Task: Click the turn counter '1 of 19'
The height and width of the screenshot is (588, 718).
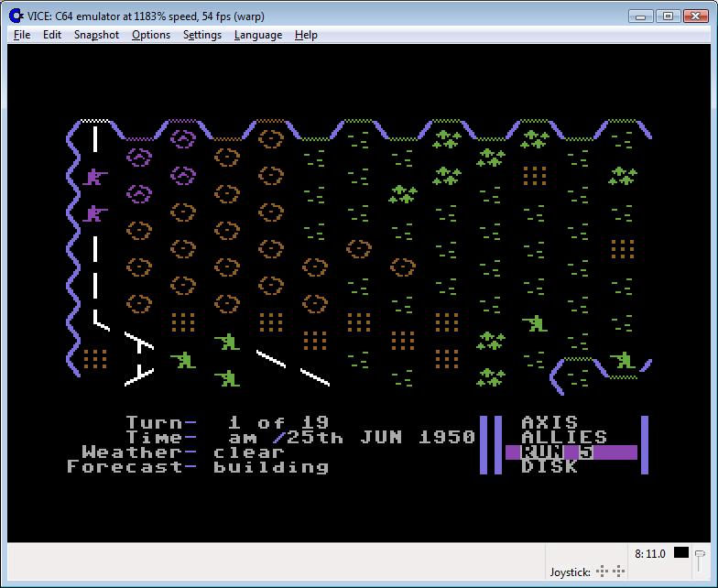Action: [x=278, y=422]
